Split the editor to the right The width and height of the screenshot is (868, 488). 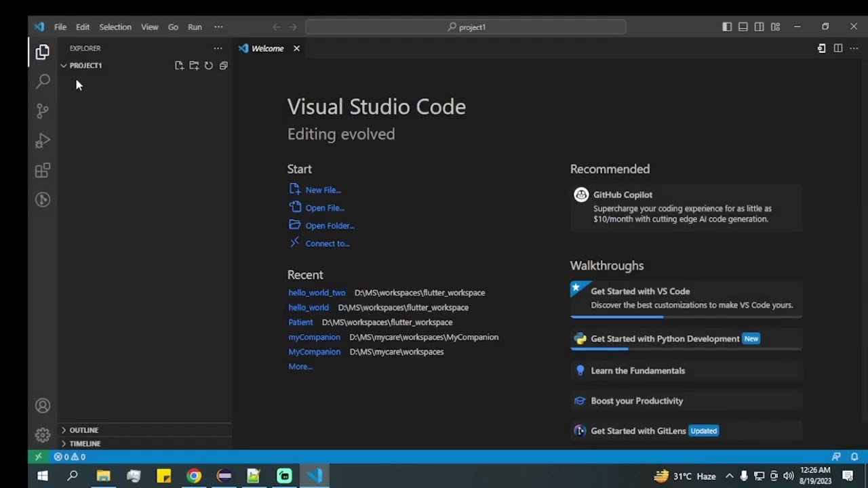pyautogui.click(x=838, y=48)
